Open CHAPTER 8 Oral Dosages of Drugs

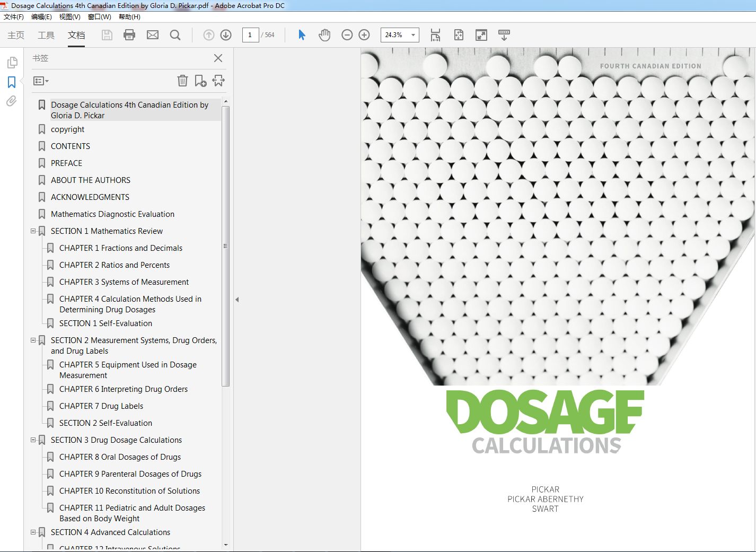(120, 457)
